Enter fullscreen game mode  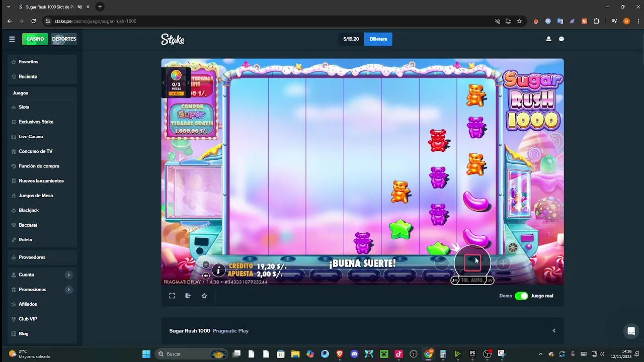172,296
